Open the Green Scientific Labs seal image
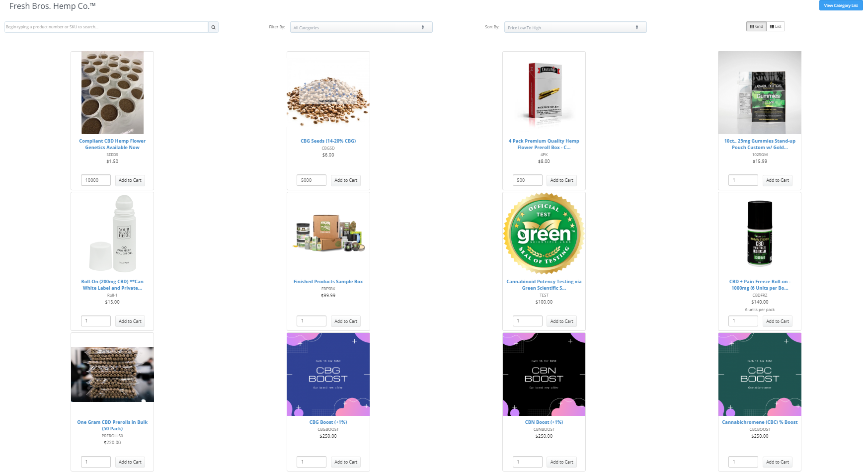This screenshot has width=868, height=473. tap(544, 234)
